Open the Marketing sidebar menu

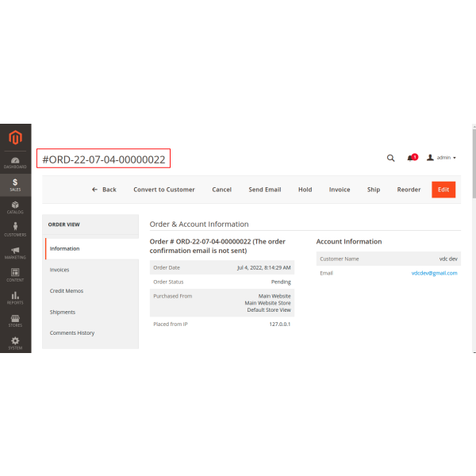[x=15, y=253]
